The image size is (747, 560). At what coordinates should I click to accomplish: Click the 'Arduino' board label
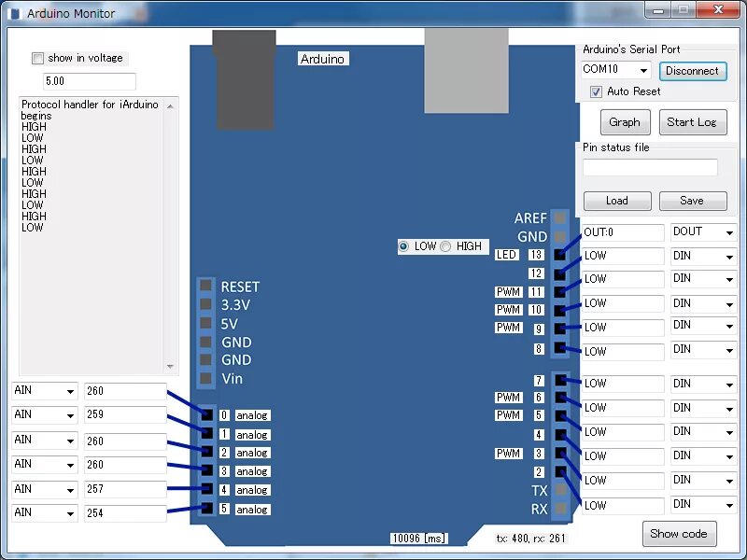point(322,59)
